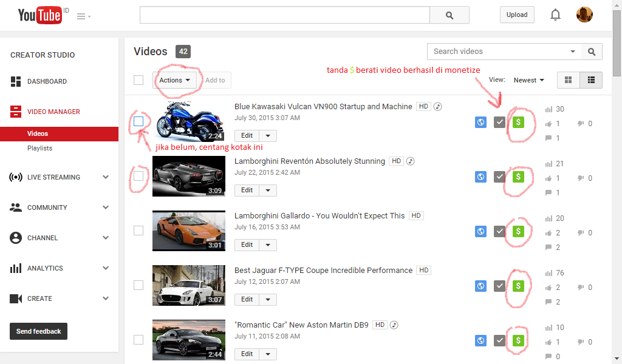Click the audio note icon beside Blue Kawasaki title

coord(437,107)
